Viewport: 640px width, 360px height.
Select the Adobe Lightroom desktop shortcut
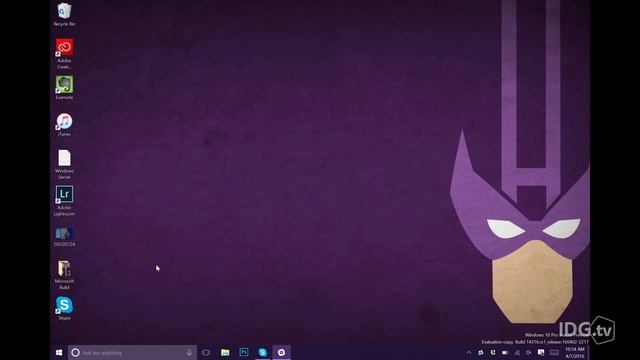click(64, 201)
